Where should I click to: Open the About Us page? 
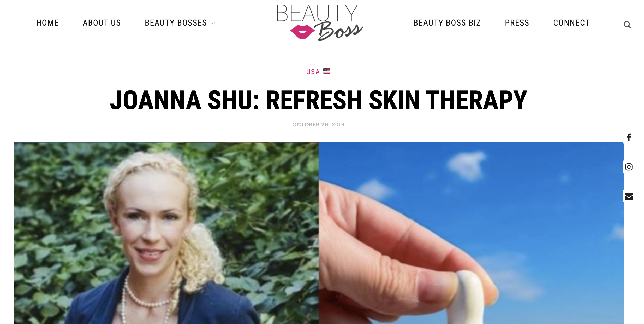(102, 23)
